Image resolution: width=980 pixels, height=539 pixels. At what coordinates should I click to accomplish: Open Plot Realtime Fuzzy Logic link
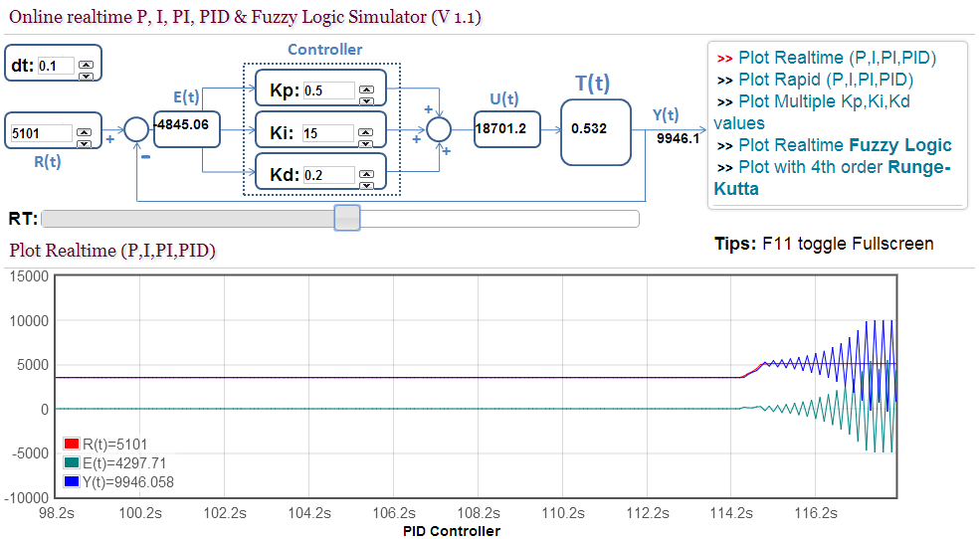[x=845, y=145]
